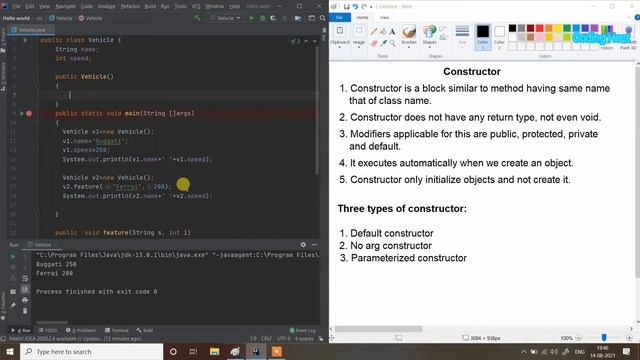Click Undo in Paint quick access toolbar
The width and height of the screenshot is (640, 360).
click(x=356, y=7)
